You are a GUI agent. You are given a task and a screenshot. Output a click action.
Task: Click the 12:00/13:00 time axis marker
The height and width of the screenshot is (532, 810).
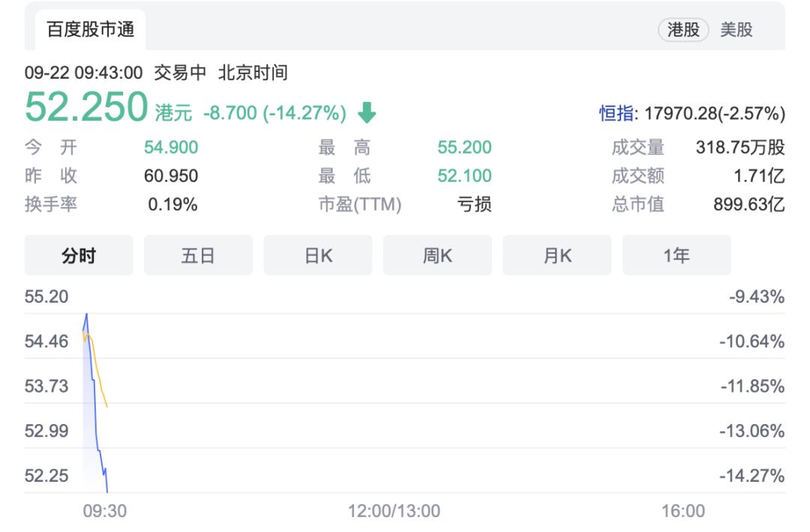point(394,511)
